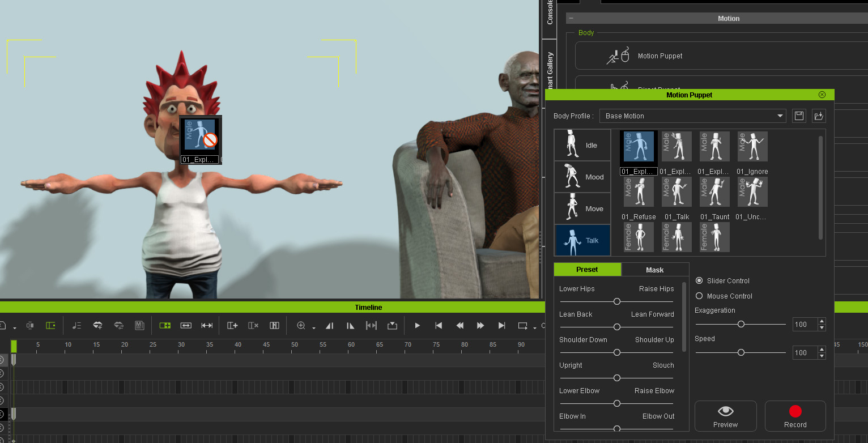
Task: Click the mark-in triangle icon
Action: (x=330, y=326)
